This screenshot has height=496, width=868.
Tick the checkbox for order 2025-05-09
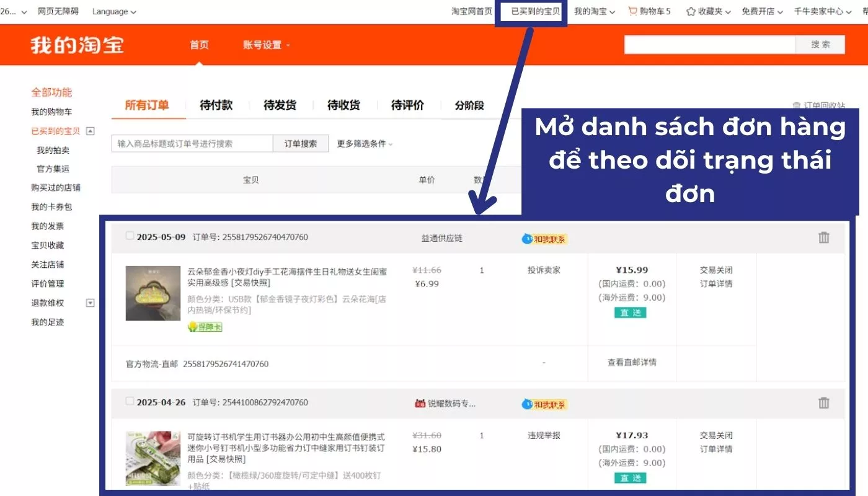[130, 236]
